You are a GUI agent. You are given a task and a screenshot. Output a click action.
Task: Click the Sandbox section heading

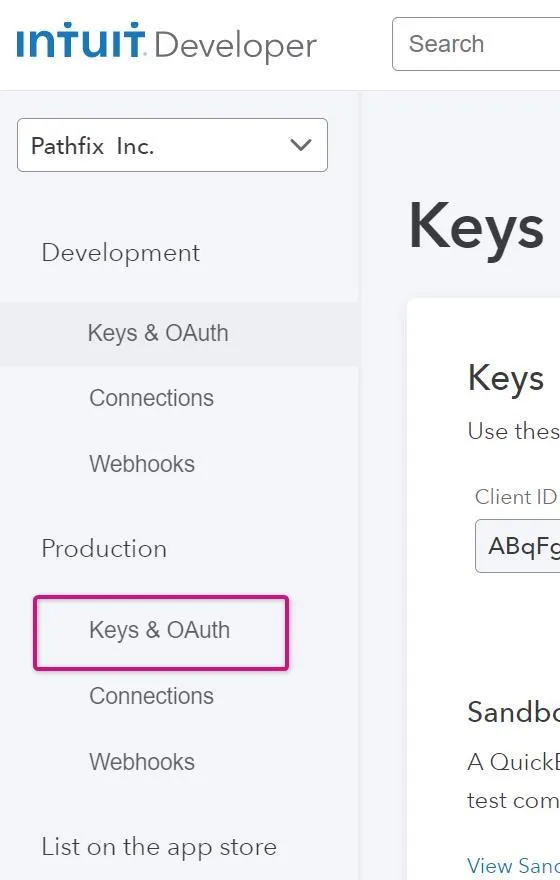point(513,712)
